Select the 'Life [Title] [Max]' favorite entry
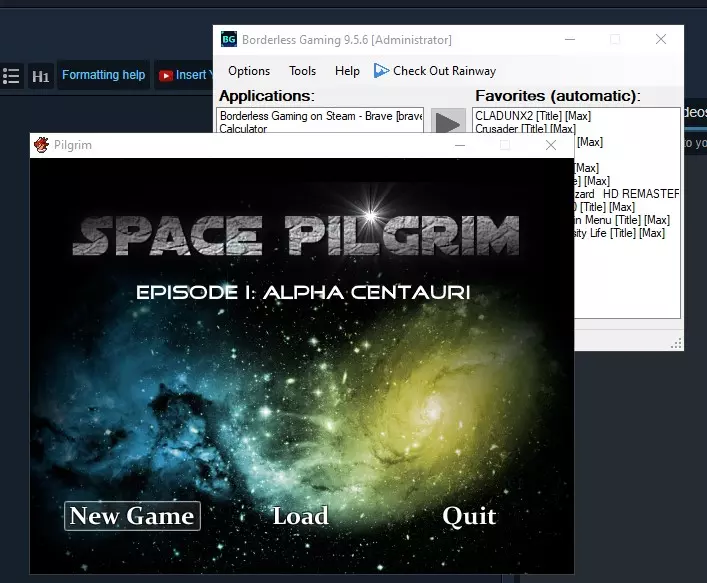The width and height of the screenshot is (707, 583). [x=620, y=233]
